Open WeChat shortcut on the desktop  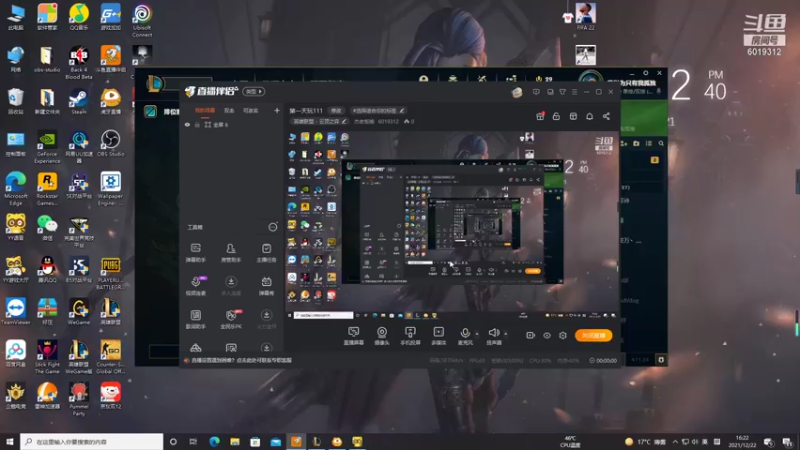click(47, 228)
